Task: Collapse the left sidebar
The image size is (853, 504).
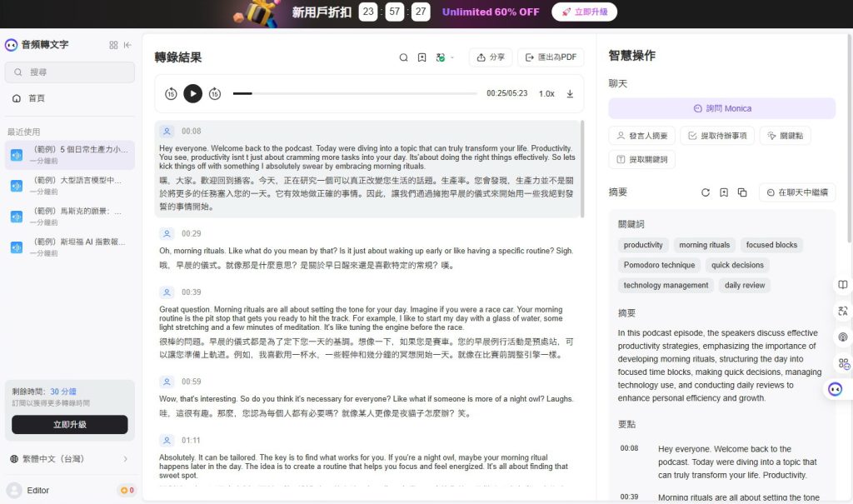Action: [127, 45]
